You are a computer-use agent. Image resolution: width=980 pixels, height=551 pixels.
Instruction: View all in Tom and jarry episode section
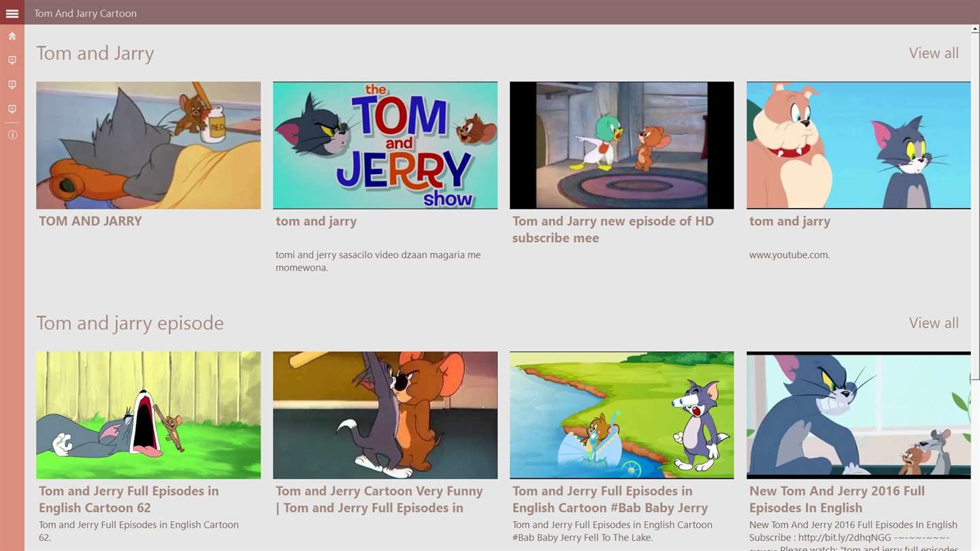934,322
